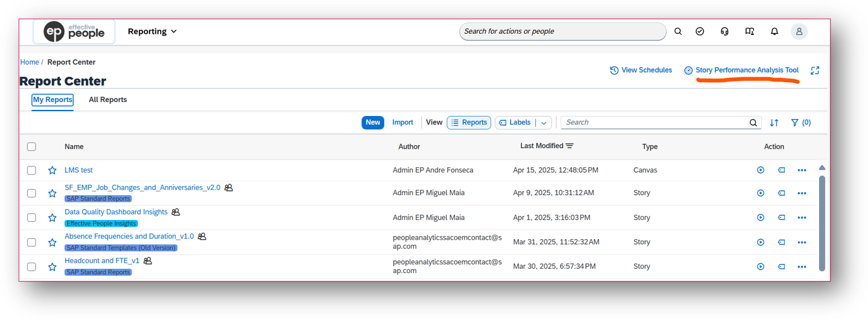Check the Data Quality Dashboard Insights checkbox
The height and width of the screenshot is (319, 868).
point(31,217)
